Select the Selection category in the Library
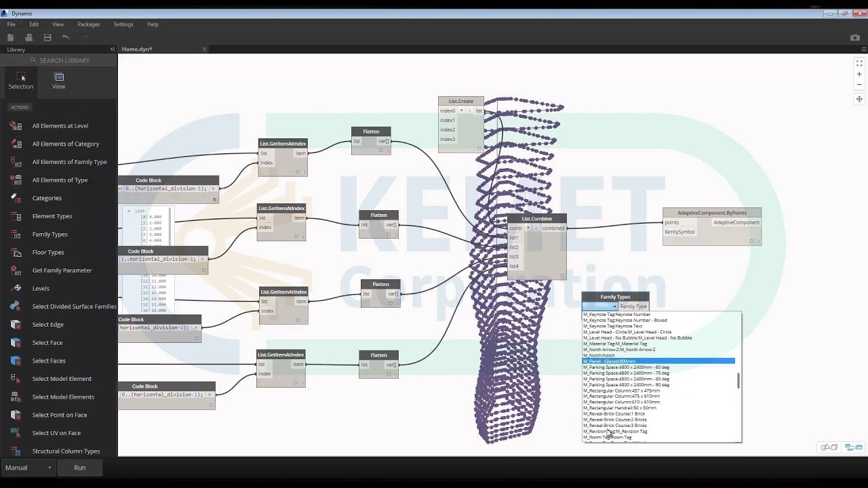Image resolution: width=868 pixels, height=488 pixels. click(x=20, y=81)
